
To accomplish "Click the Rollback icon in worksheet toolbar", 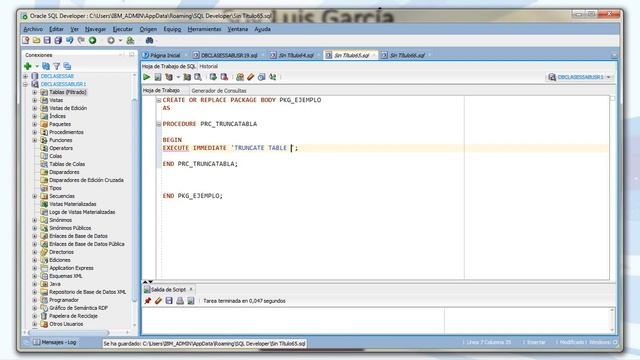I will (224, 77).
